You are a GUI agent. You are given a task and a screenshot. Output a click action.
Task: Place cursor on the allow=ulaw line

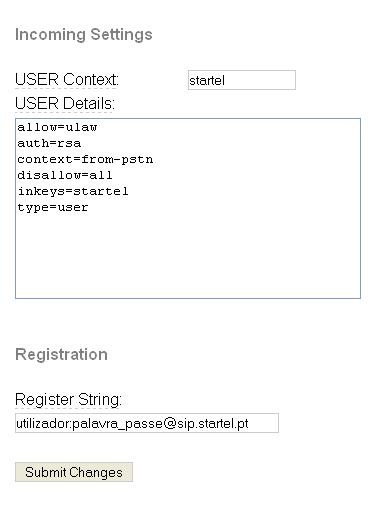coord(57,127)
